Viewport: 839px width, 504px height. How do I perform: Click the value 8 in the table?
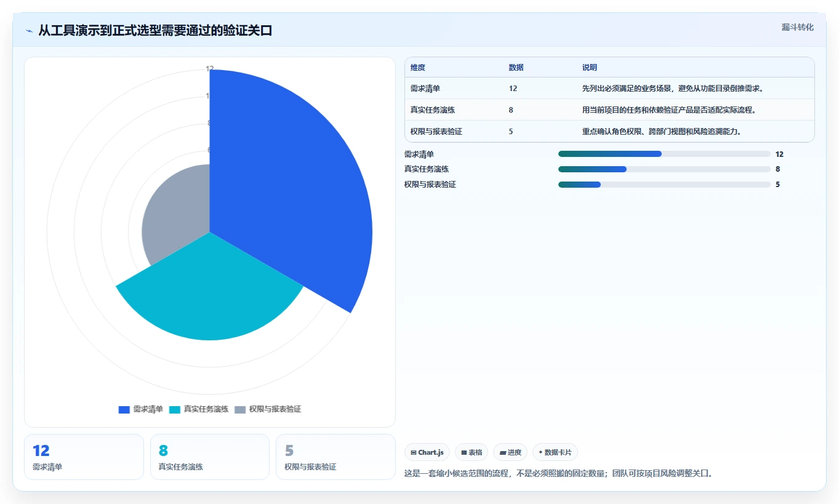click(511, 110)
